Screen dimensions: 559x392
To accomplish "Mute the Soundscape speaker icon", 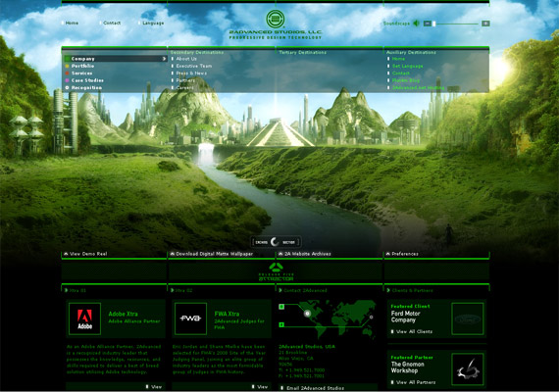I will point(416,24).
